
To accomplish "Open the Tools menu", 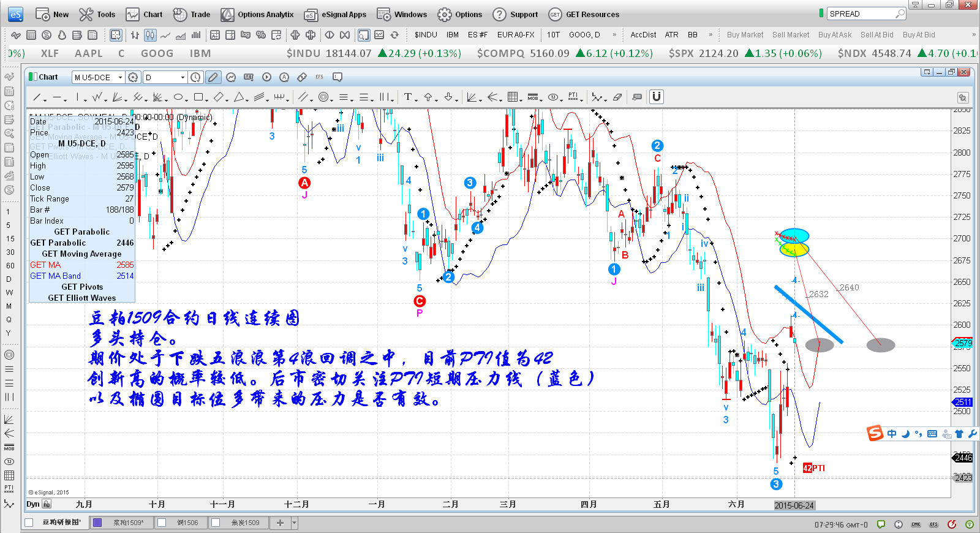I will (97, 14).
